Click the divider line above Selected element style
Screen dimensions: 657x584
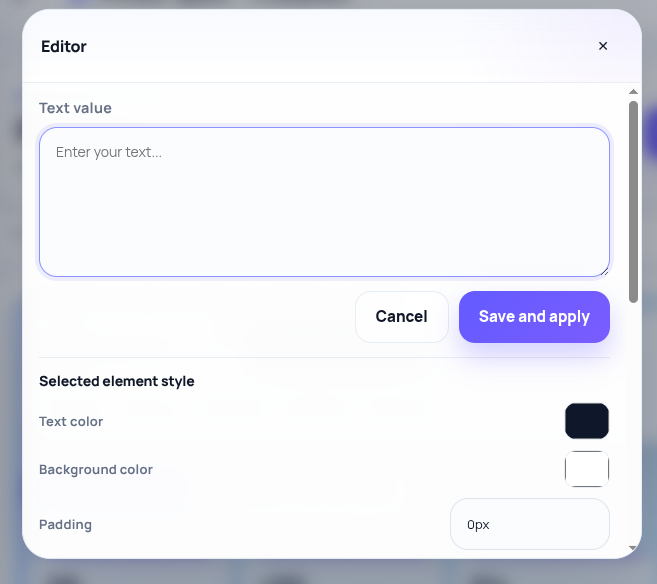[324, 357]
